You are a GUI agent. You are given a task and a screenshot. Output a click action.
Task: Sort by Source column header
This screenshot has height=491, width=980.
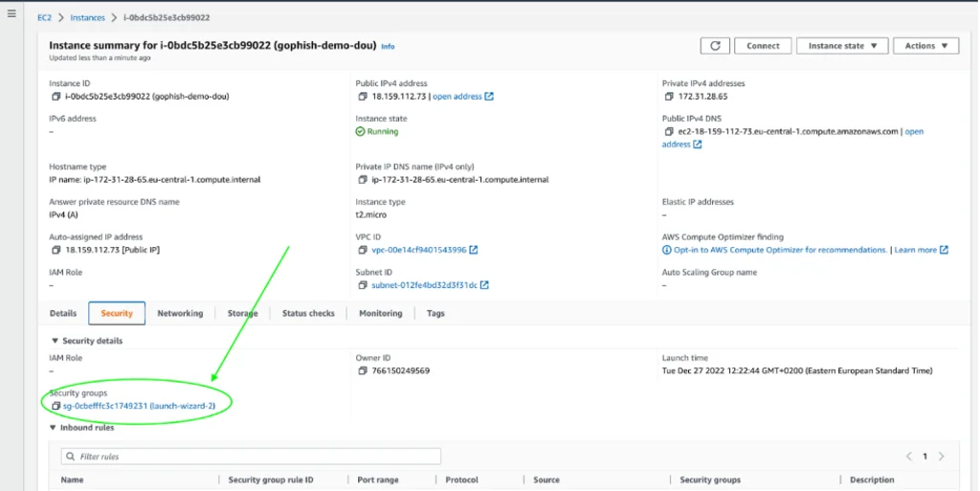click(546, 480)
